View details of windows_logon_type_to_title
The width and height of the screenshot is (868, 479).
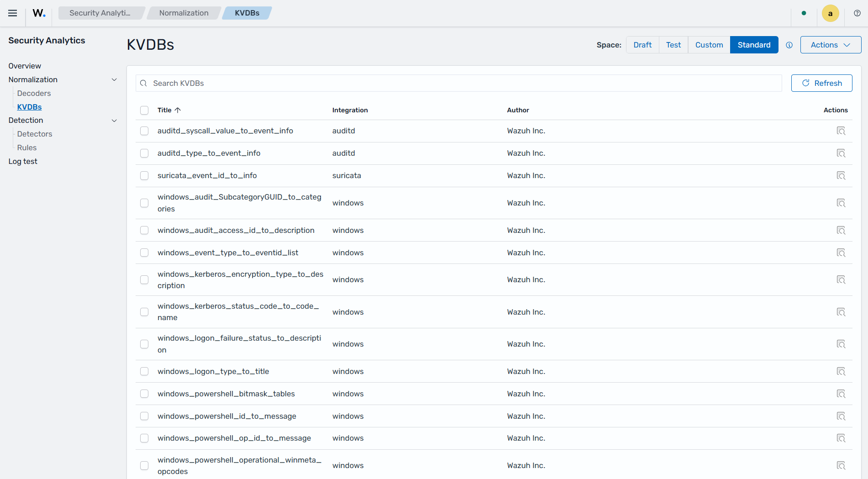coord(841,371)
